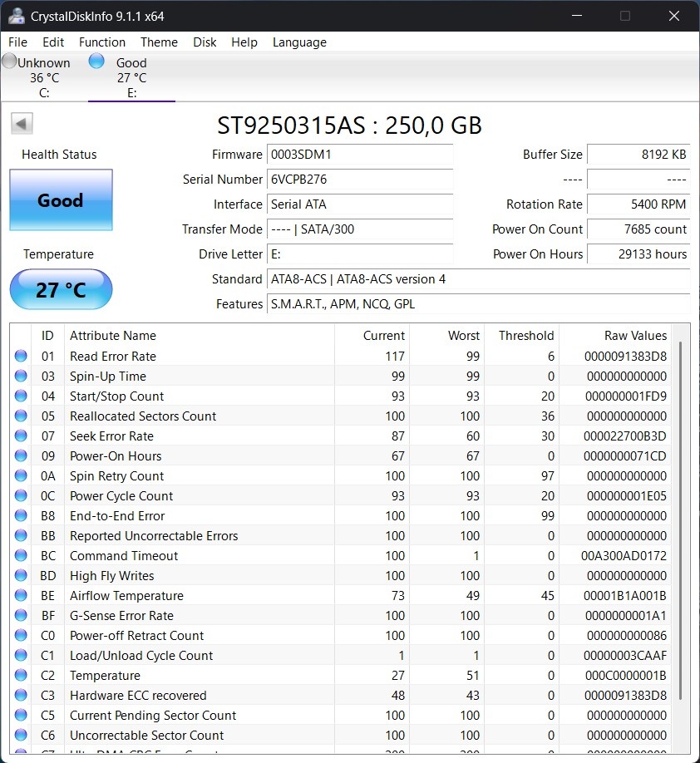Screen dimensions: 700x763
Task: Click the Good health status button
Action: 61,200
